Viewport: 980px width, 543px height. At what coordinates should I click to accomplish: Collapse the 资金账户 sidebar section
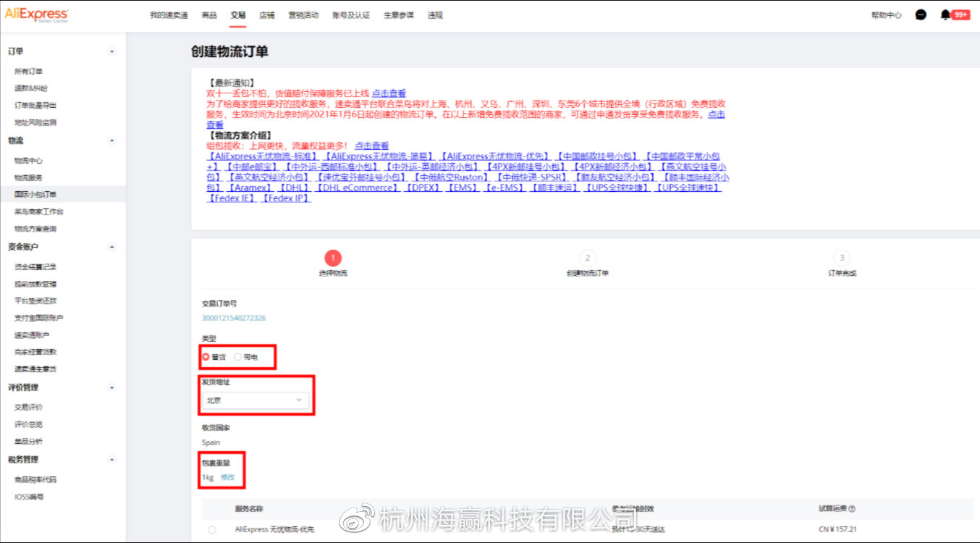tap(111, 247)
